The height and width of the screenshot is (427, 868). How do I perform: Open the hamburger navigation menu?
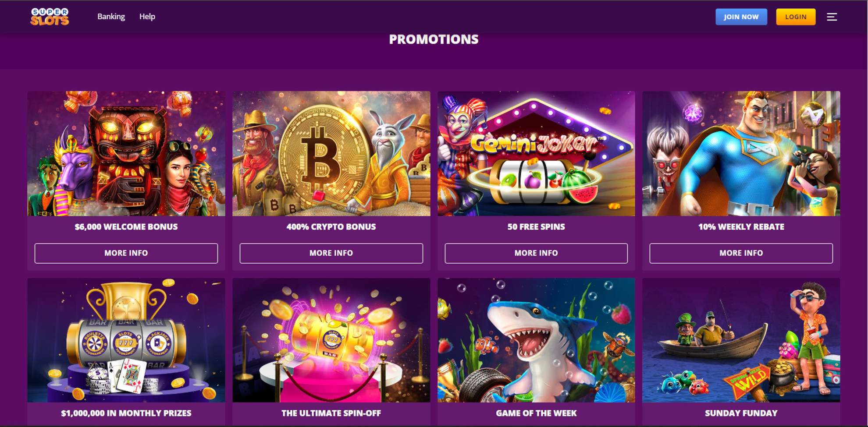point(832,17)
